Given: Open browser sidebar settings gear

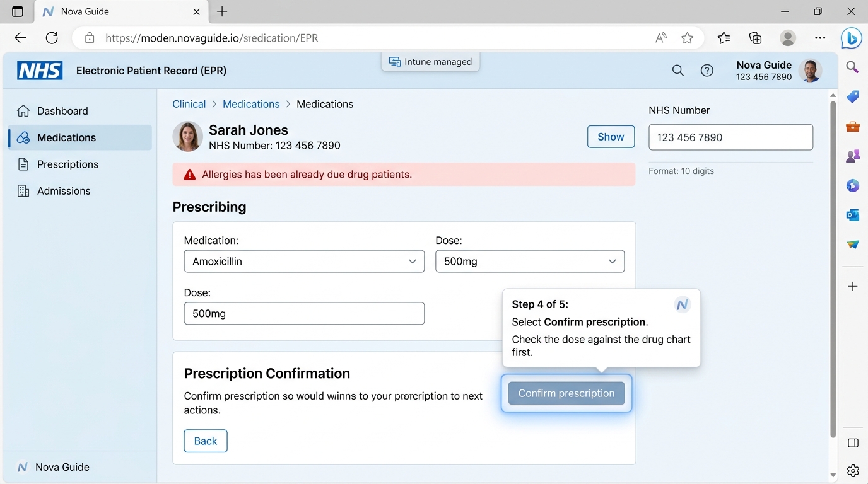Looking at the screenshot, I should coord(853,470).
